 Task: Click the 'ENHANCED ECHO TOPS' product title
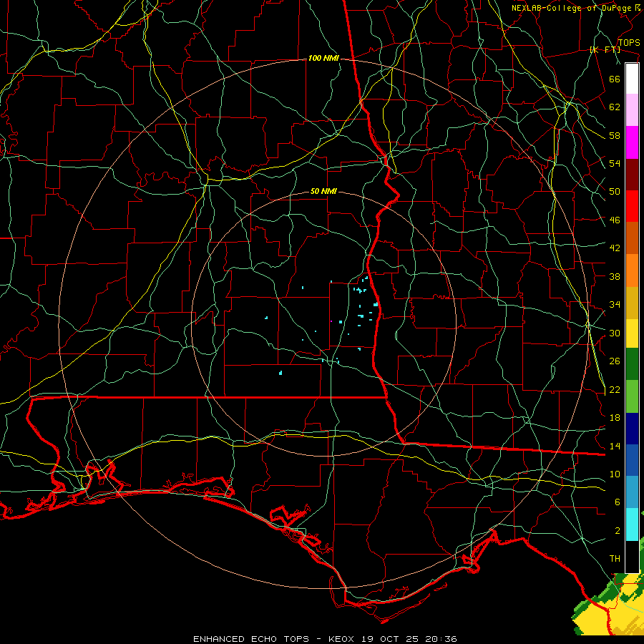pyautogui.click(x=251, y=639)
